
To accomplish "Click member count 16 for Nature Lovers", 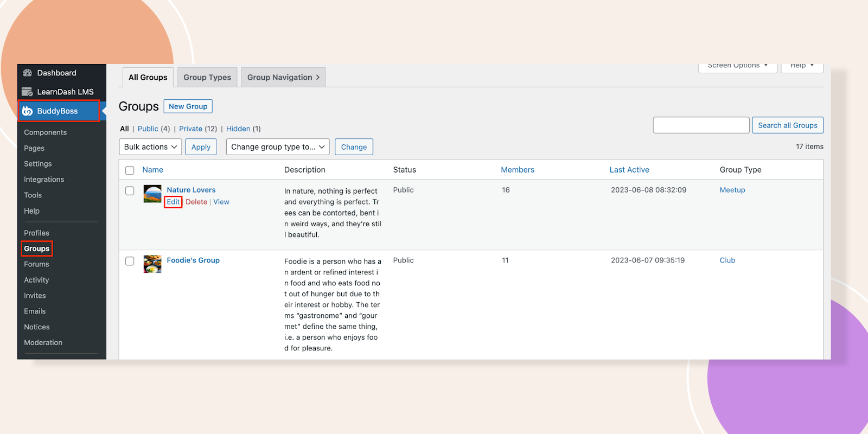I will coord(506,190).
